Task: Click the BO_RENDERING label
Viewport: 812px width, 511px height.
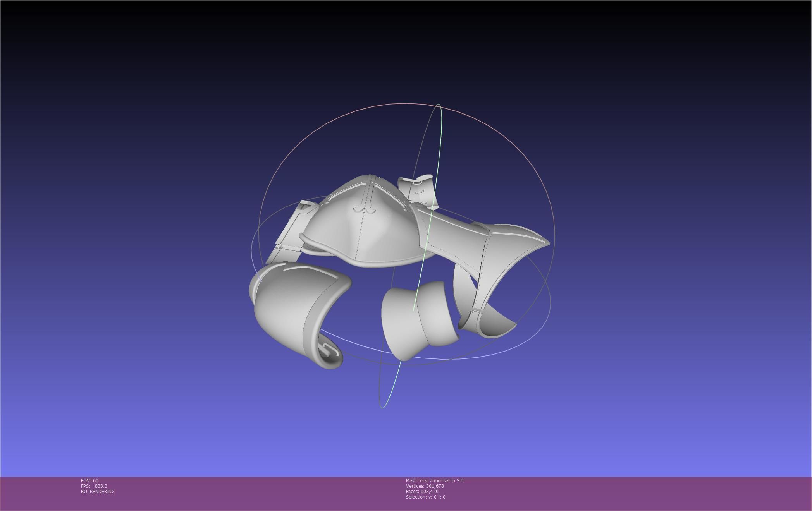Action: [98, 492]
